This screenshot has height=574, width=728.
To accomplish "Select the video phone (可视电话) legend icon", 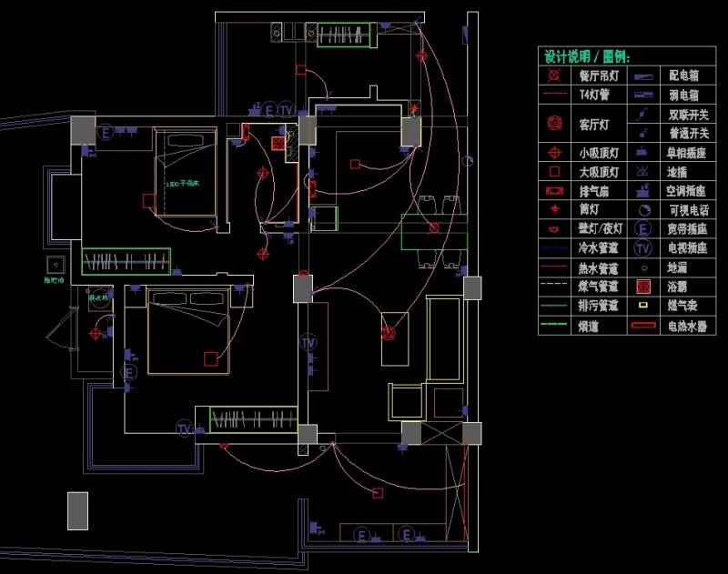I will (644, 209).
